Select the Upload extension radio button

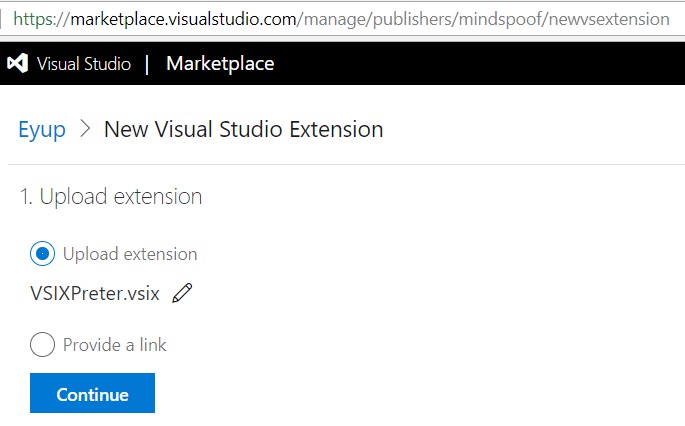point(42,253)
